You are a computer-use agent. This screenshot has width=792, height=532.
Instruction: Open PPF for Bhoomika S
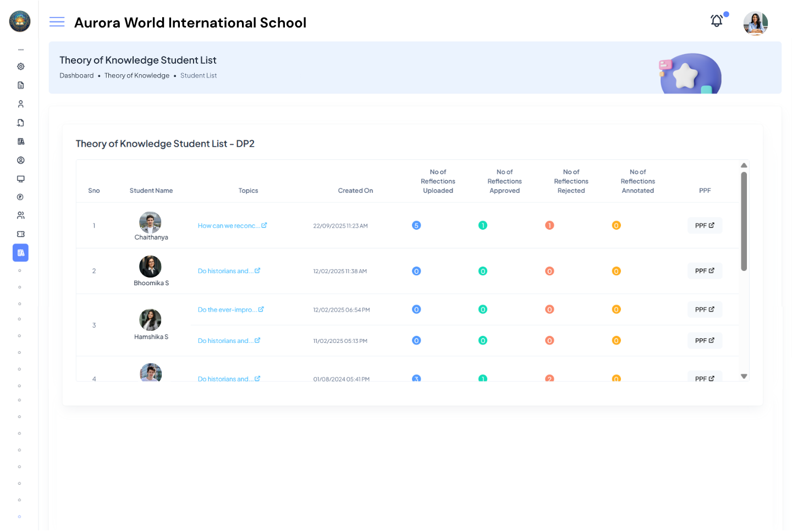(705, 271)
